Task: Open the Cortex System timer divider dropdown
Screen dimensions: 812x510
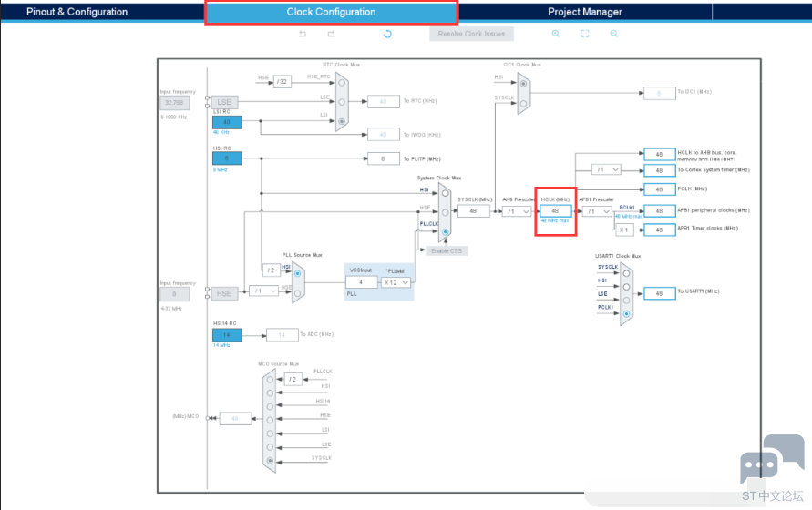Action: tap(606, 169)
